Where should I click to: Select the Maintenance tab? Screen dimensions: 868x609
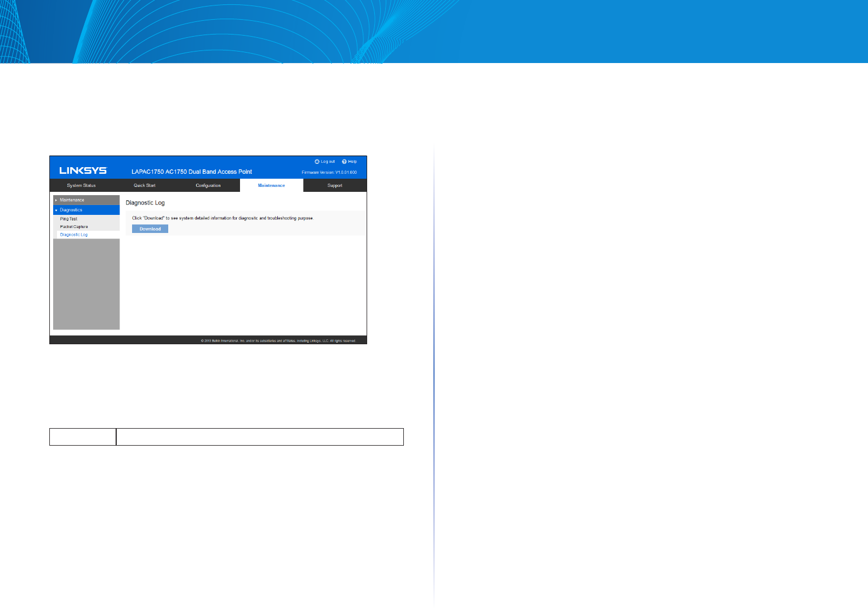tap(271, 185)
